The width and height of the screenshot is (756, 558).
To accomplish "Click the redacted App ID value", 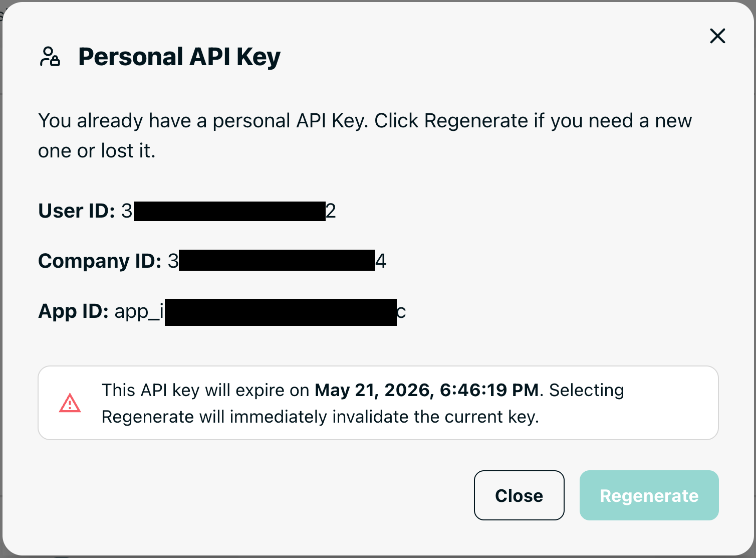I will click(x=281, y=312).
